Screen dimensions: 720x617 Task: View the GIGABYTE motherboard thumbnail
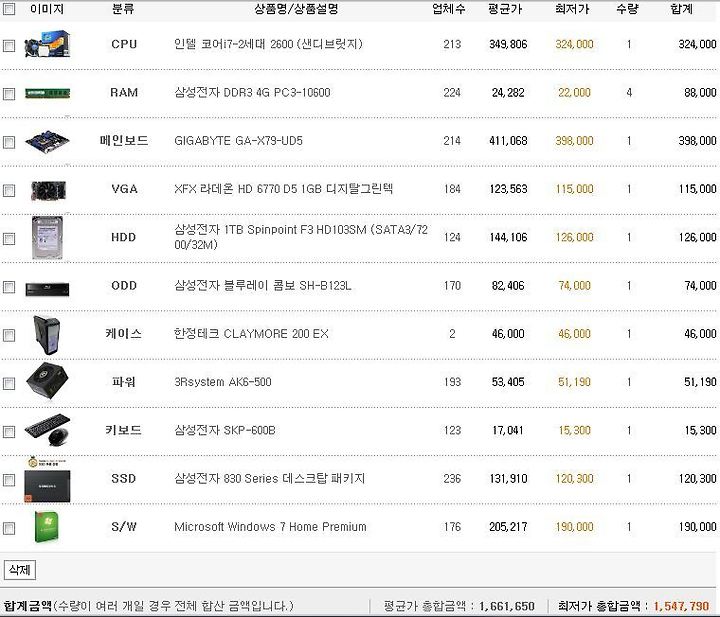coord(47,141)
